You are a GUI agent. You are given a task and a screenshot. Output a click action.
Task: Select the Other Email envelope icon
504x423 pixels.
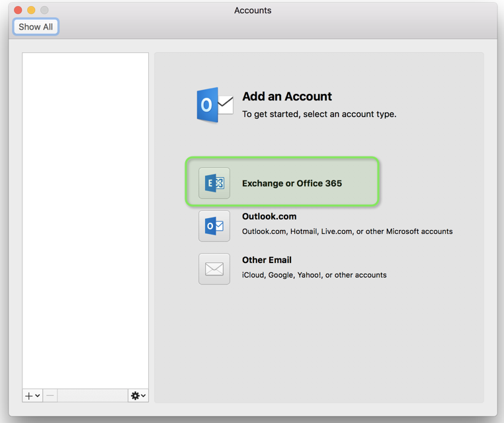[x=214, y=269]
